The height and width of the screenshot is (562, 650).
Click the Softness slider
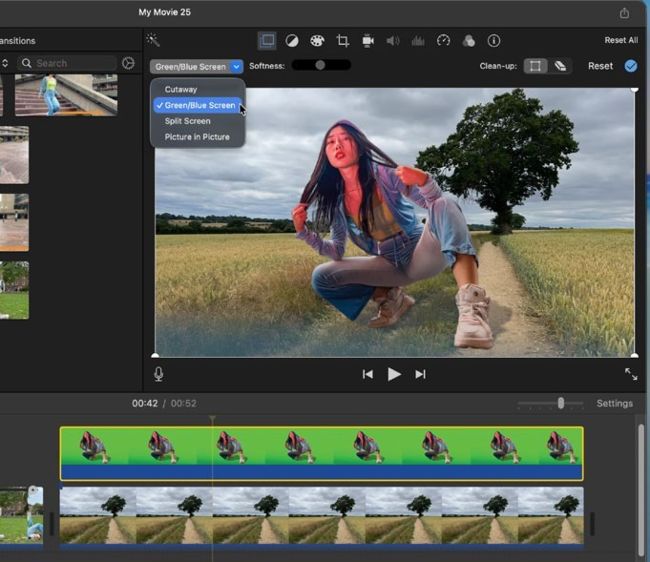[320, 66]
